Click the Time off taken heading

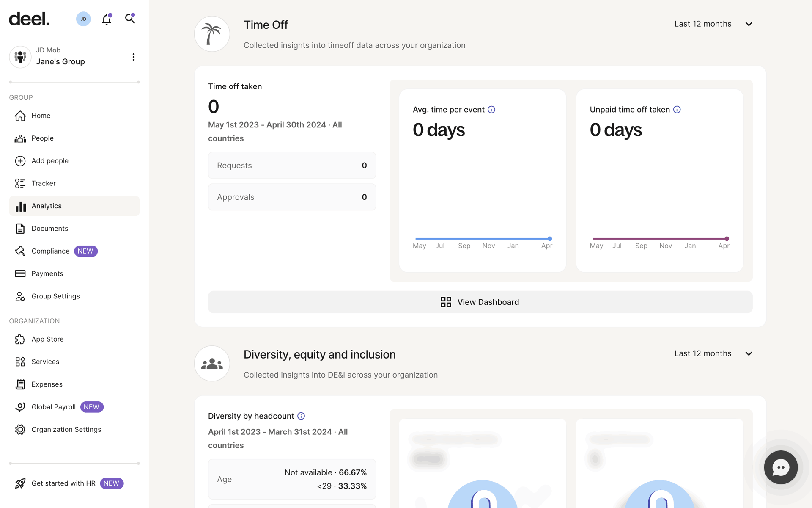coord(235,86)
